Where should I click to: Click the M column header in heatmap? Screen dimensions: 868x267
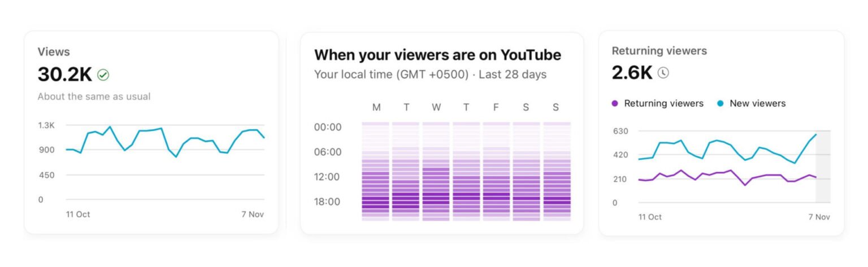[376, 107]
